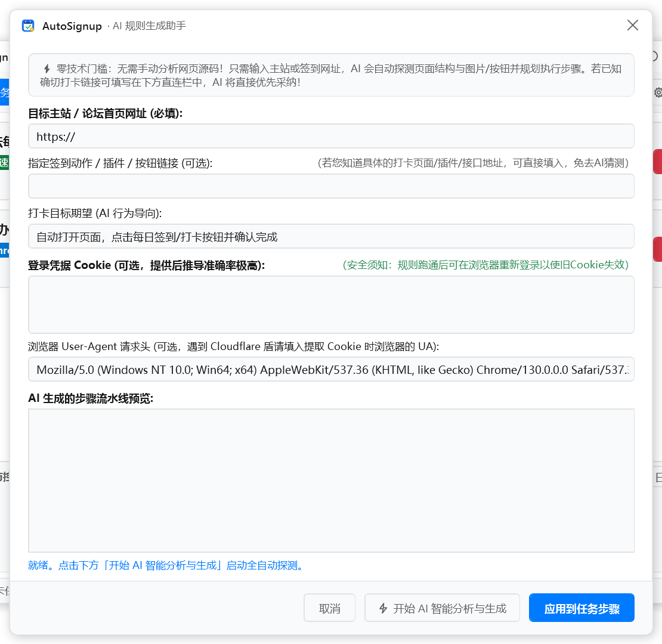Click the 'AI 生成的步骤流水线预览' heading

90,398
